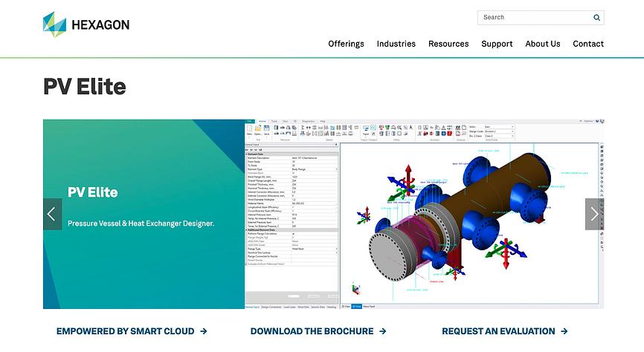Click Options in PV Elite title area
644x352 pixels.
pos(588,121)
